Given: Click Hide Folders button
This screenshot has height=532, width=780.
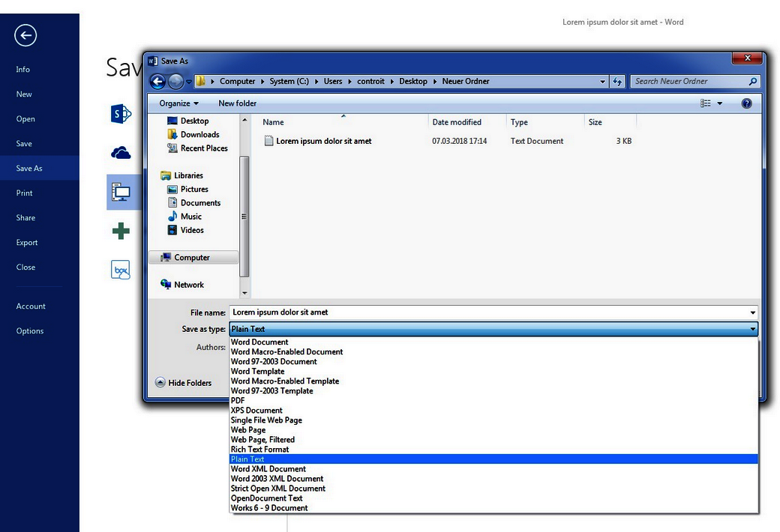Looking at the screenshot, I should (x=184, y=383).
